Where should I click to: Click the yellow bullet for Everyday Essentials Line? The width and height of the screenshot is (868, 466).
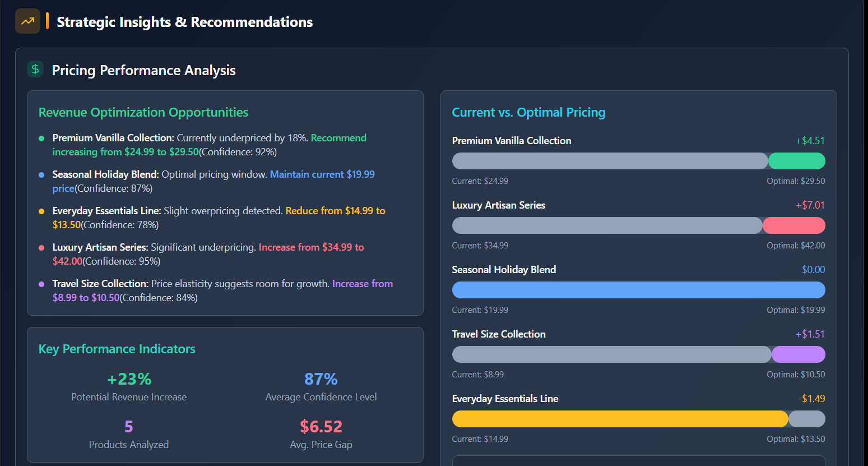tap(41, 211)
